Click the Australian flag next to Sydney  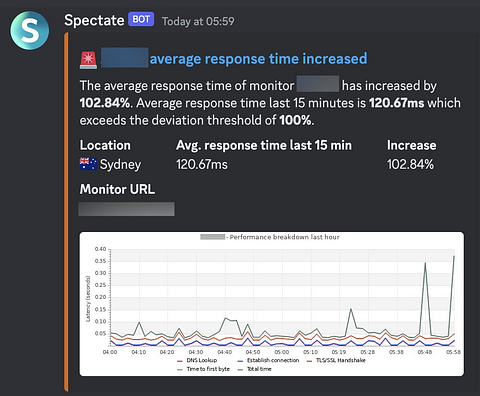click(x=88, y=164)
